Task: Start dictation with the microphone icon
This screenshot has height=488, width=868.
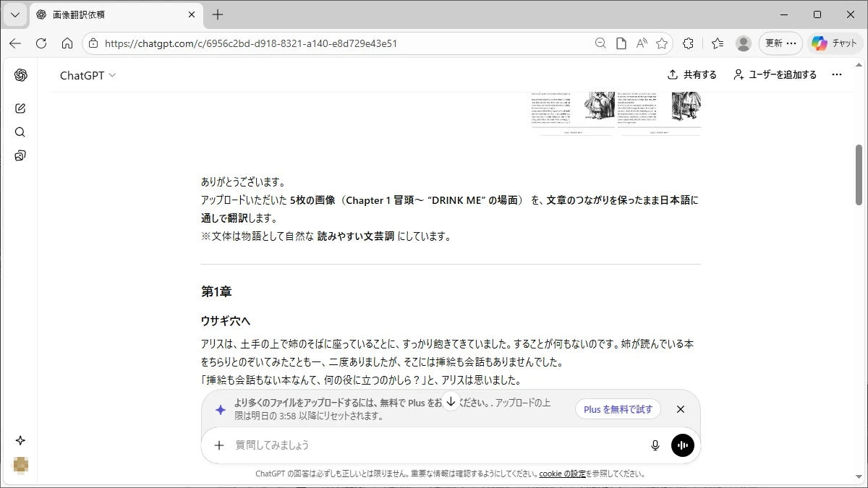Action: tap(655, 445)
